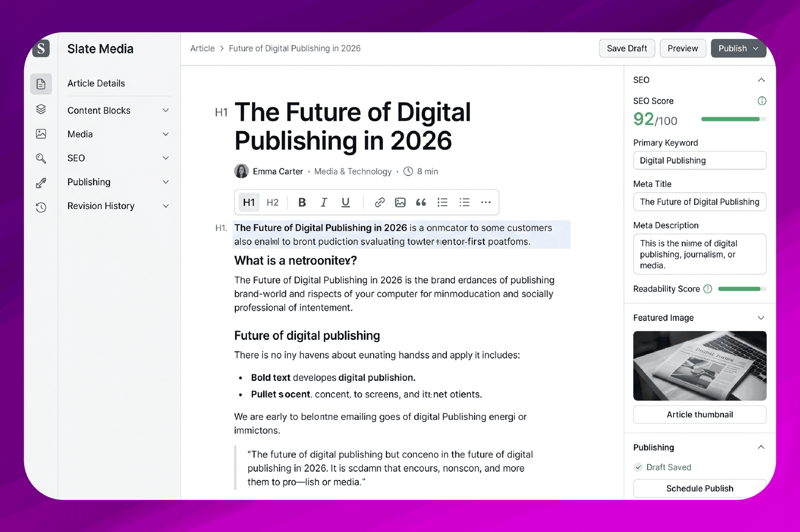Go to Article breadcrumb
The image size is (800, 532).
click(202, 48)
